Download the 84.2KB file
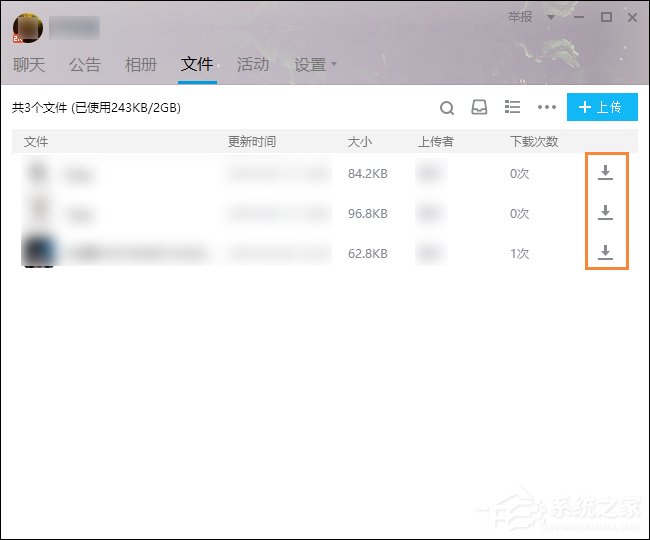This screenshot has width=650, height=540. pyautogui.click(x=605, y=174)
